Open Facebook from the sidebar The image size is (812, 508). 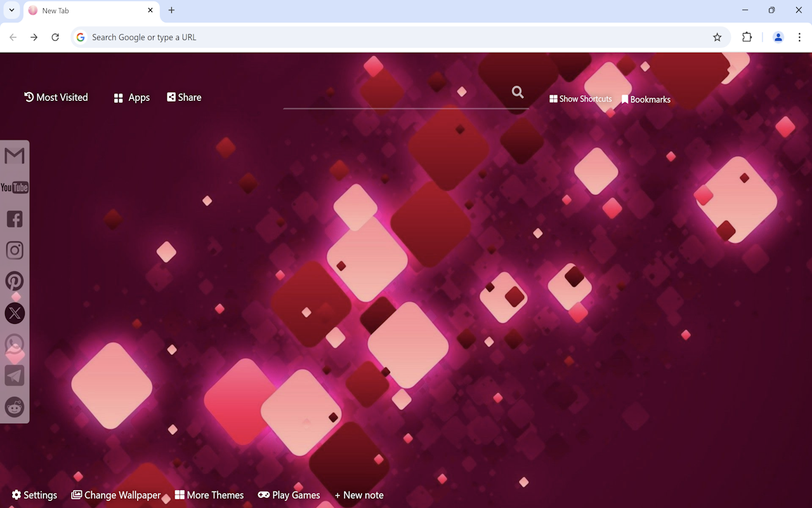pyautogui.click(x=15, y=219)
